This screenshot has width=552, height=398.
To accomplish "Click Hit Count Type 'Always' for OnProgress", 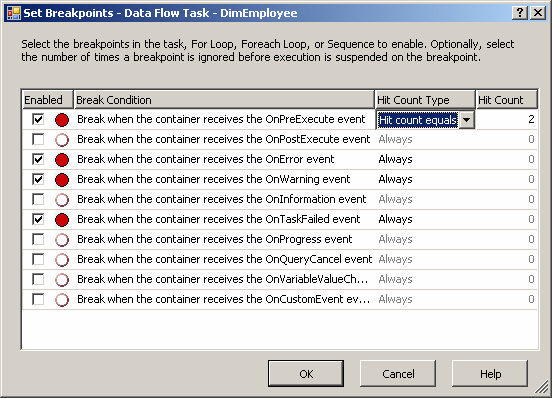I will tap(395, 240).
